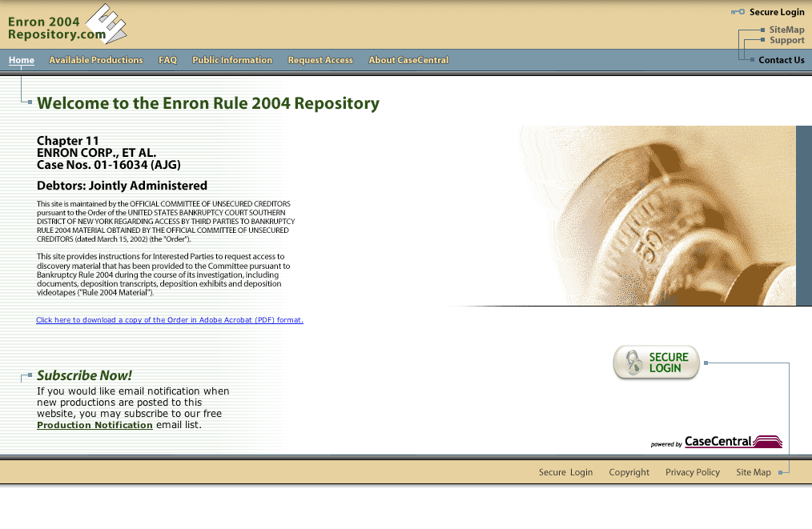Open the footer Privacy Policy link
This screenshot has width=812, height=529.
pyautogui.click(x=693, y=472)
